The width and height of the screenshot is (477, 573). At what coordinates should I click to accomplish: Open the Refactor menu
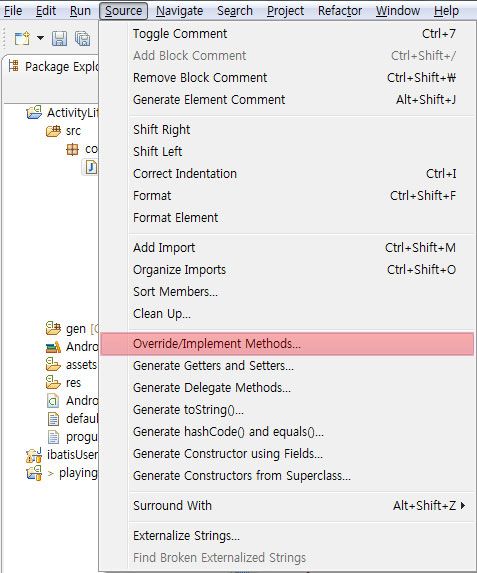point(340,11)
